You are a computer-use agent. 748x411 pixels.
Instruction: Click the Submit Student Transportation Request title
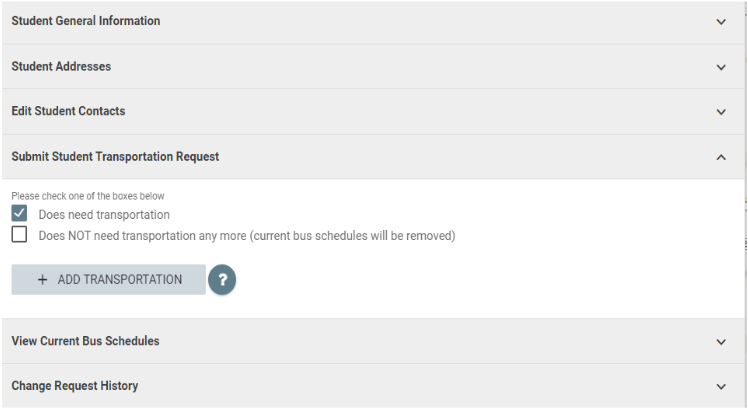(x=115, y=156)
